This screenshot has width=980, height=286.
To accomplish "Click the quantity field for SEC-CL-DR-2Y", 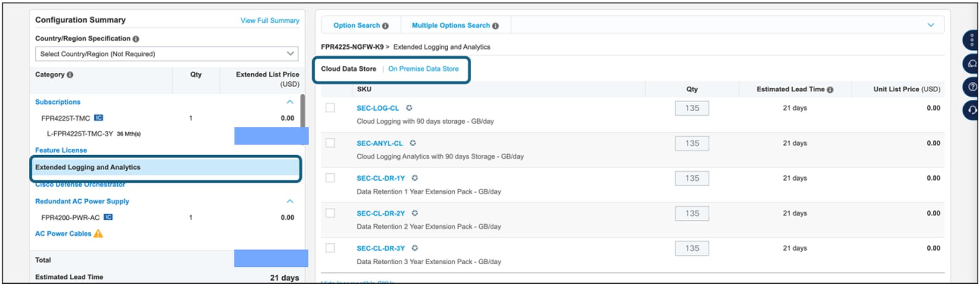I will point(692,213).
